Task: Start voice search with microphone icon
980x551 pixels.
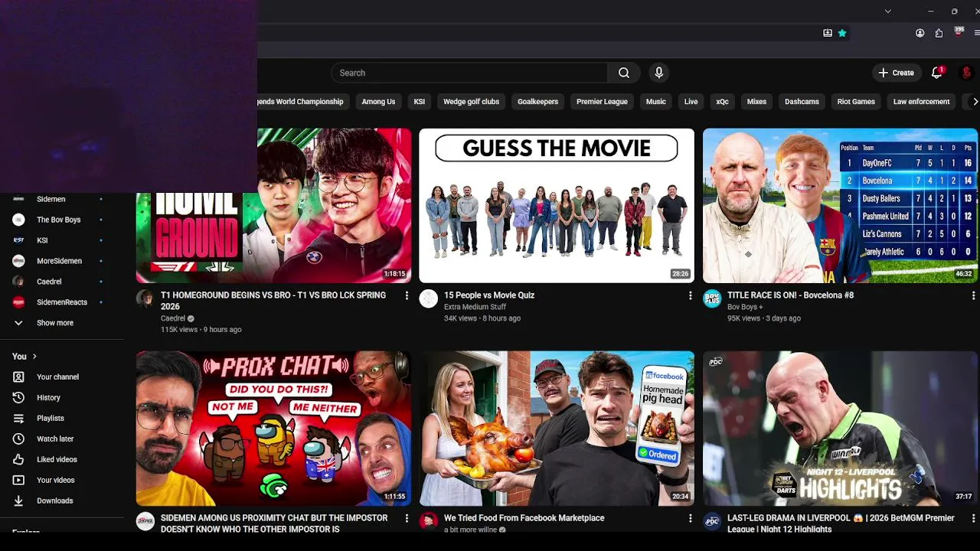Action: click(x=658, y=73)
